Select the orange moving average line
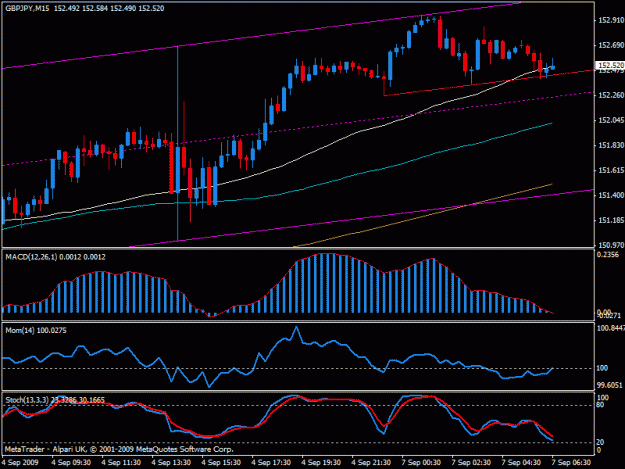Image resolution: width=625 pixels, height=469 pixels. [x=423, y=216]
